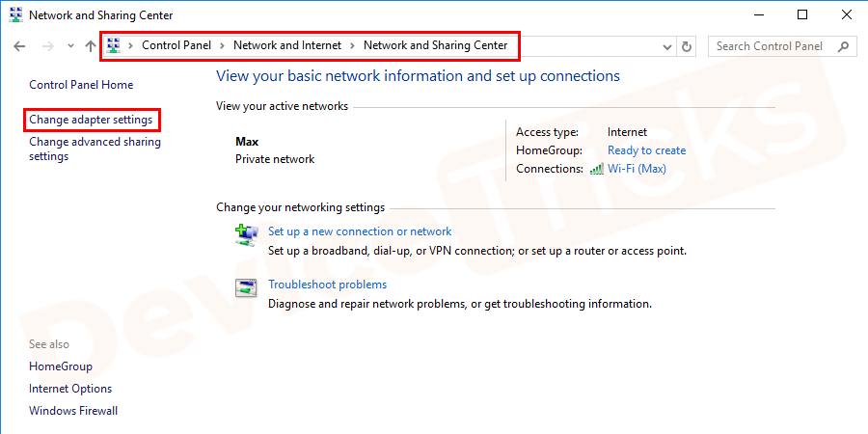This screenshot has height=434, width=868.
Task: Focus the Search Control Panel box
Action: click(x=781, y=46)
